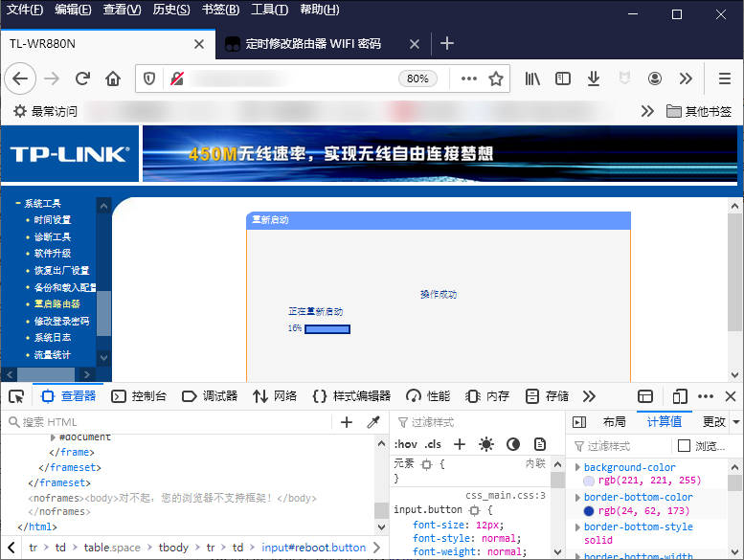This screenshot has height=560, width=744.
Task: Open 系统日志 in router sidebar
Action: point(53,338)
